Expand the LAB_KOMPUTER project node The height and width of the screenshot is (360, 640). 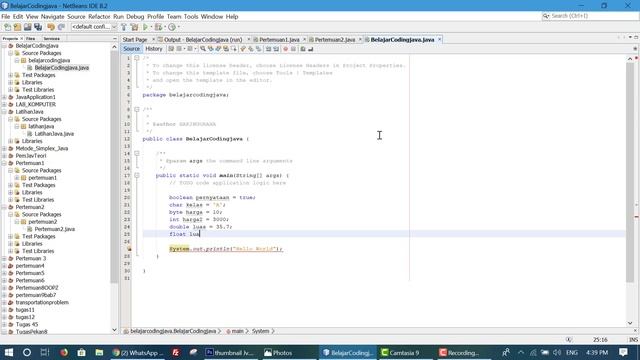(x=4, y=104)
